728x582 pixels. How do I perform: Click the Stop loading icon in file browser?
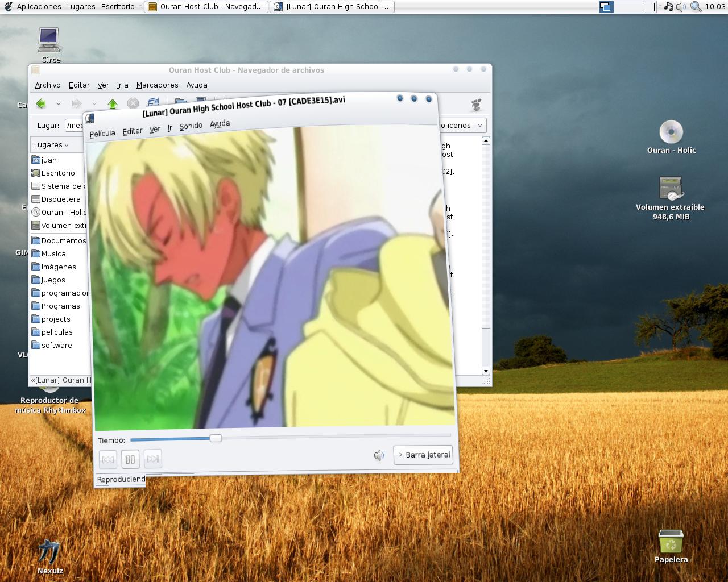(133, 103)
